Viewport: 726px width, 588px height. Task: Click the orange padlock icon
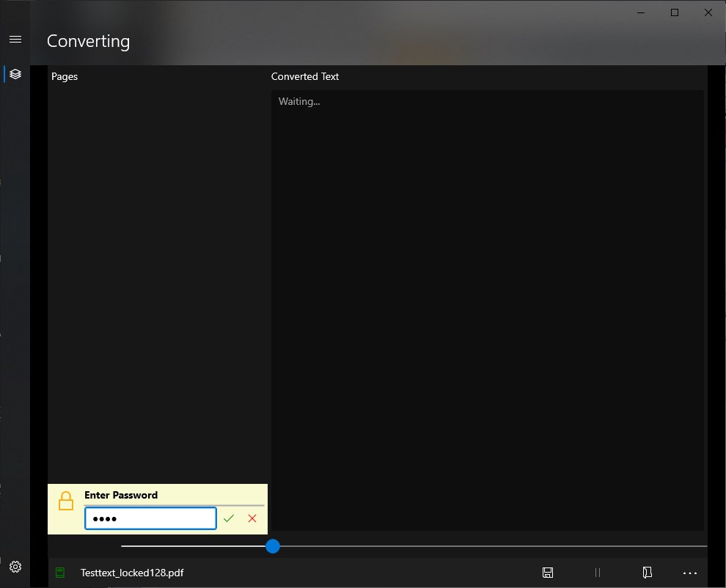coord(66,501)
